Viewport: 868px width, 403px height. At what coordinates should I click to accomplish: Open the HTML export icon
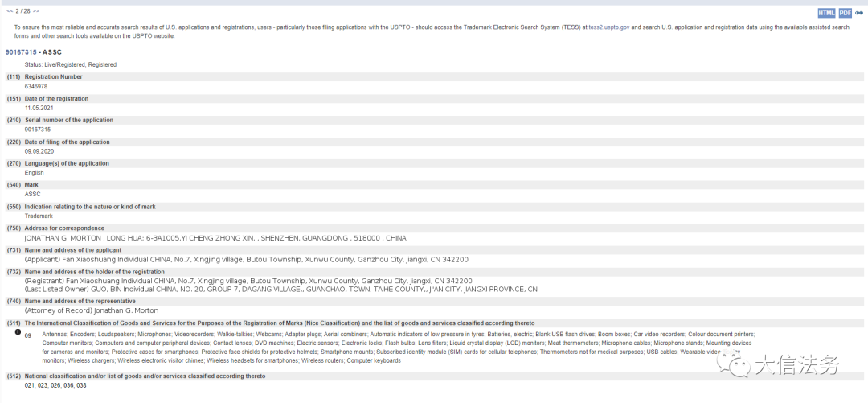(x=826, y=14)
